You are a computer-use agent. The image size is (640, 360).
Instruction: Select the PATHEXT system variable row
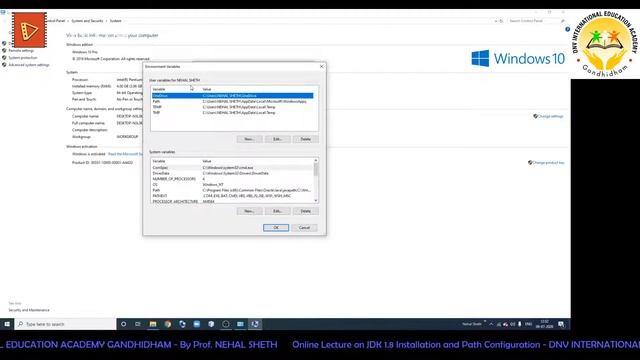coord(232,196)
